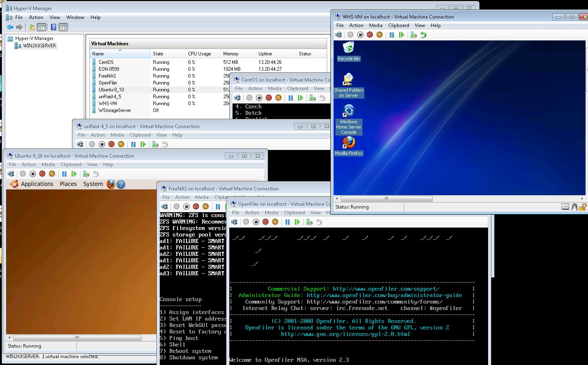Select WIN2K8SERVER in the Hyper-V Manager tree
Screen dimensions: 588x365
click(39, 46)
